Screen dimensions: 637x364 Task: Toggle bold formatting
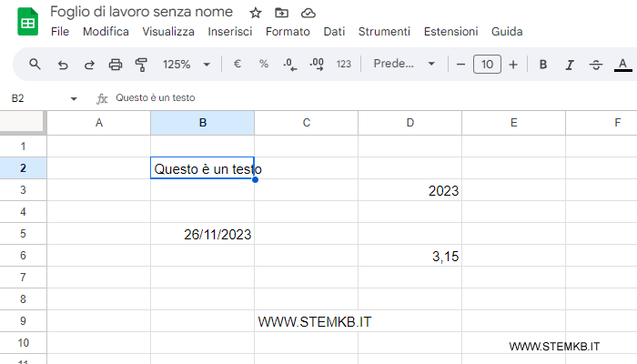pos(543,65)
